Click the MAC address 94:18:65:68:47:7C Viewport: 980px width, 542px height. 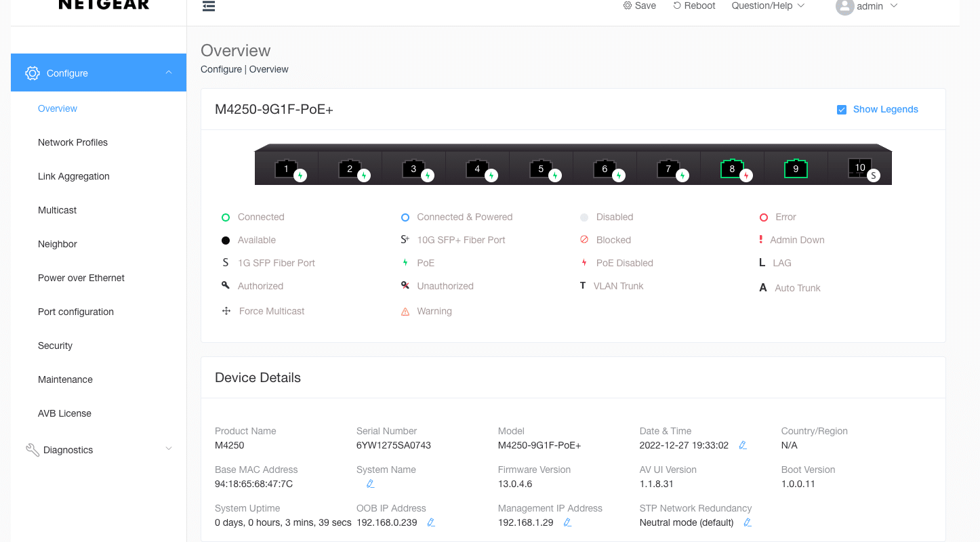click(x=253, y=484)
